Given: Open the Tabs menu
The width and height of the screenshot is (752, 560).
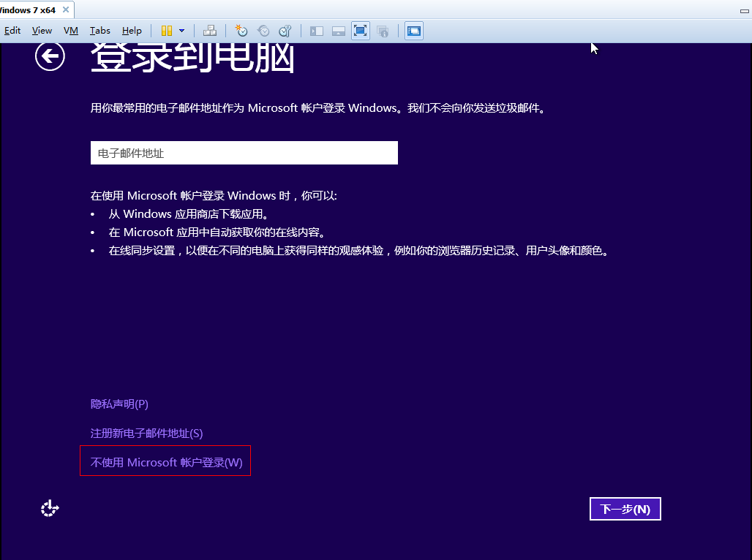Looking at the screenshot, I should [x=99, y=31].
